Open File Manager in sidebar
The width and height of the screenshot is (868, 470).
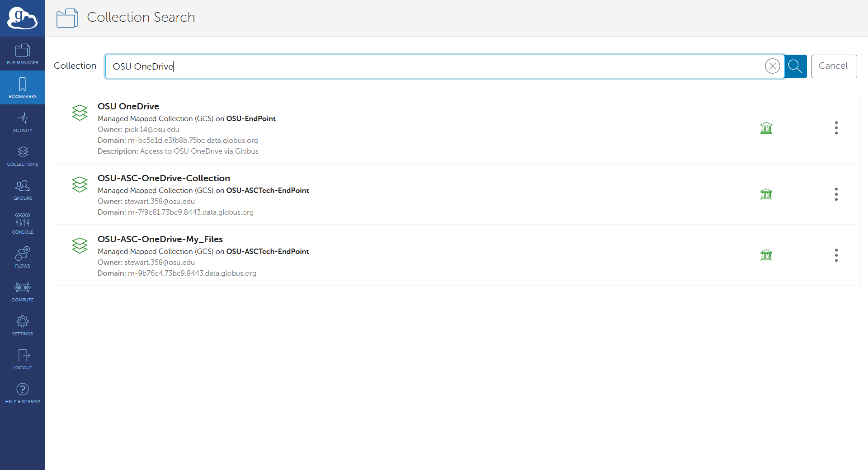pyautogui.click(x=23, y=54)
